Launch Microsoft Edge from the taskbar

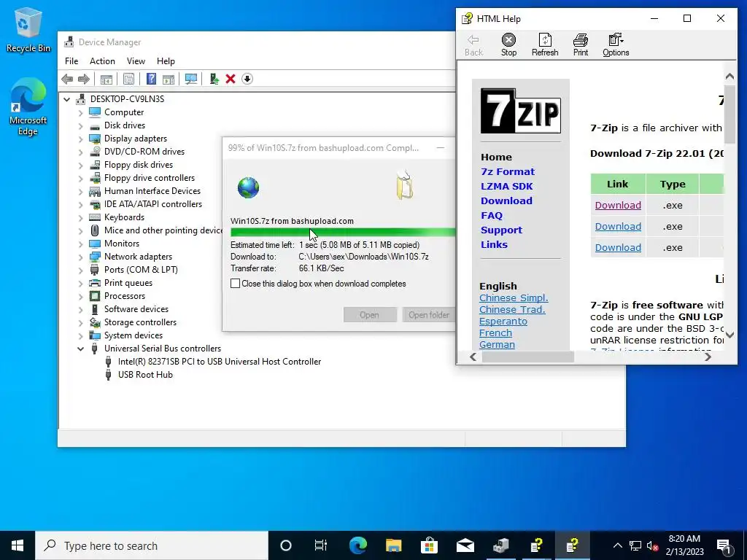coord(357,545)
